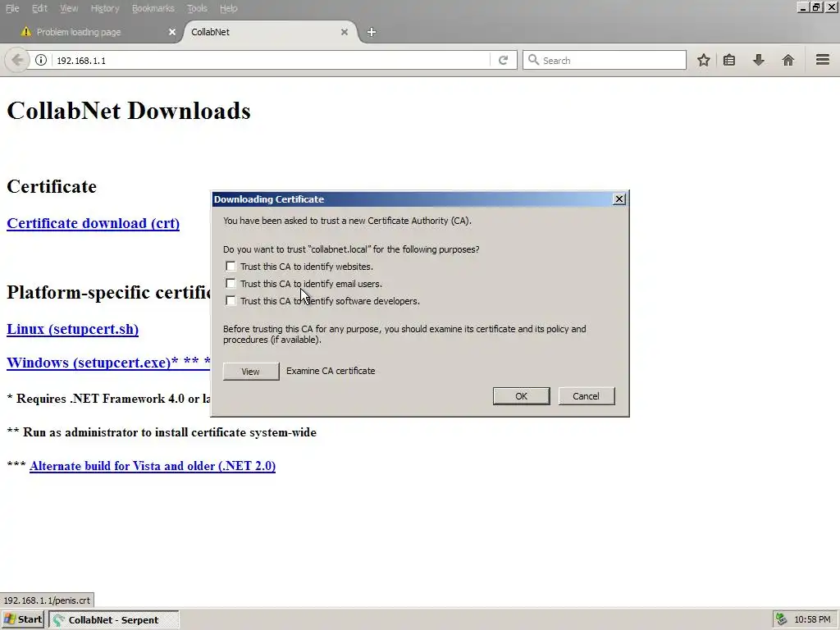Screen dimensions: 840x630
Task: Open the History menu
Action: [x=104, y=8]
